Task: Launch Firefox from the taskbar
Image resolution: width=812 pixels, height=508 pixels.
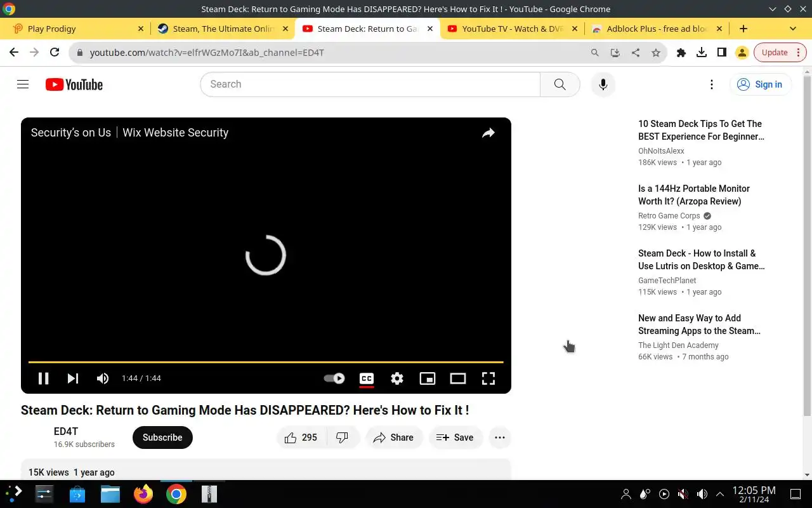Action: (x=143, y=493)
